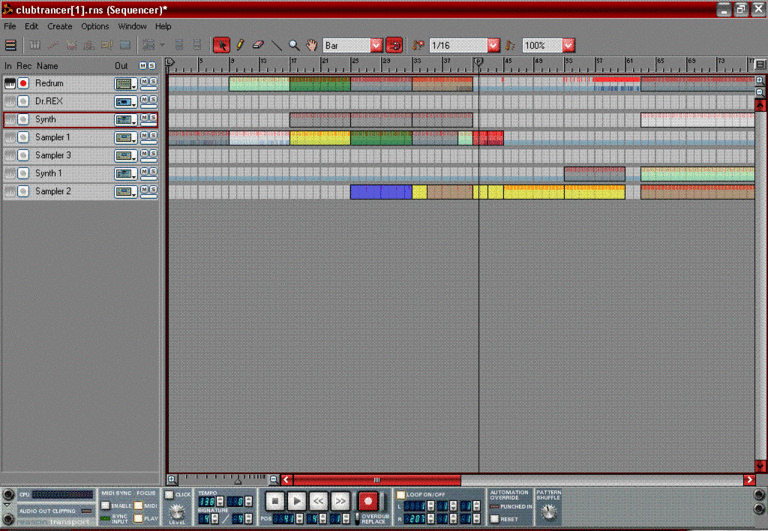
Task: Open the Options menu
Action: click(95, 26)
